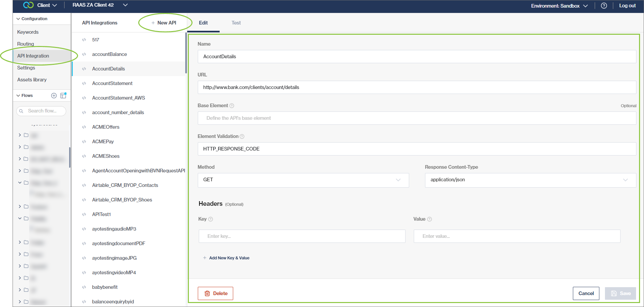Click the application logo in top left
The height and width of the screenshot is (307, 644).
pyautogui.click(x=28, y=5)
